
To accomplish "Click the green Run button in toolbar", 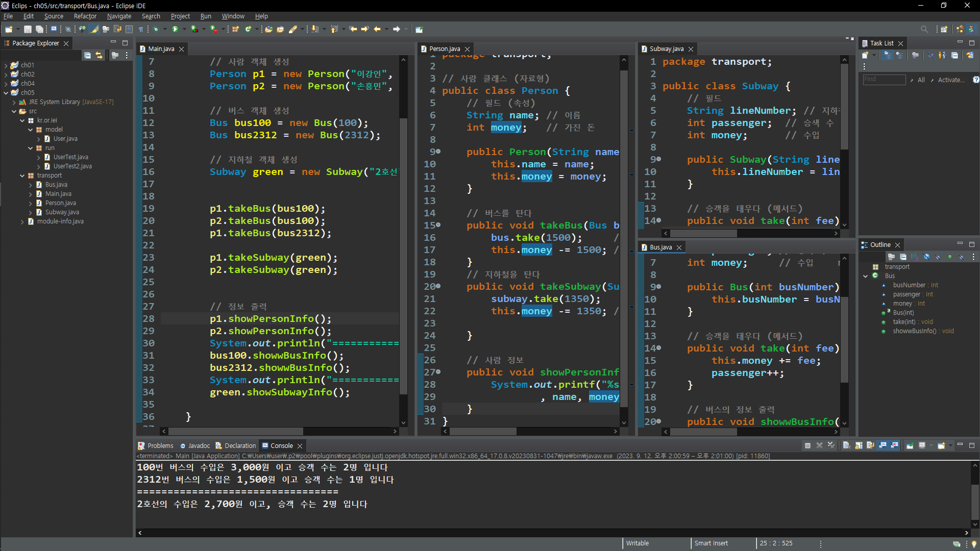I will (175, 29).
